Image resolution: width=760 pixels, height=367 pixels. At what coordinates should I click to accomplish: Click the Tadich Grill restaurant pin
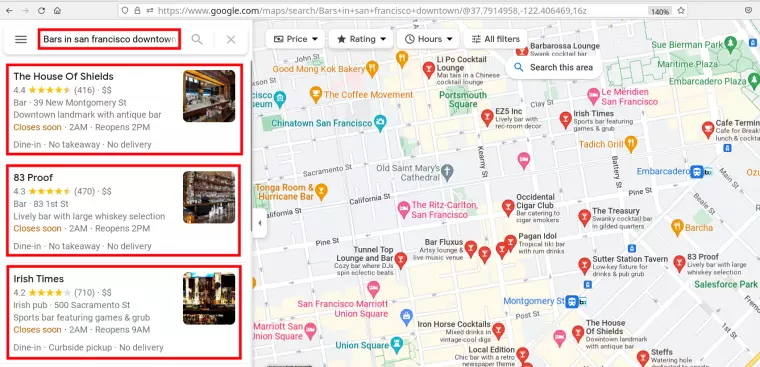tap(630, 144)
